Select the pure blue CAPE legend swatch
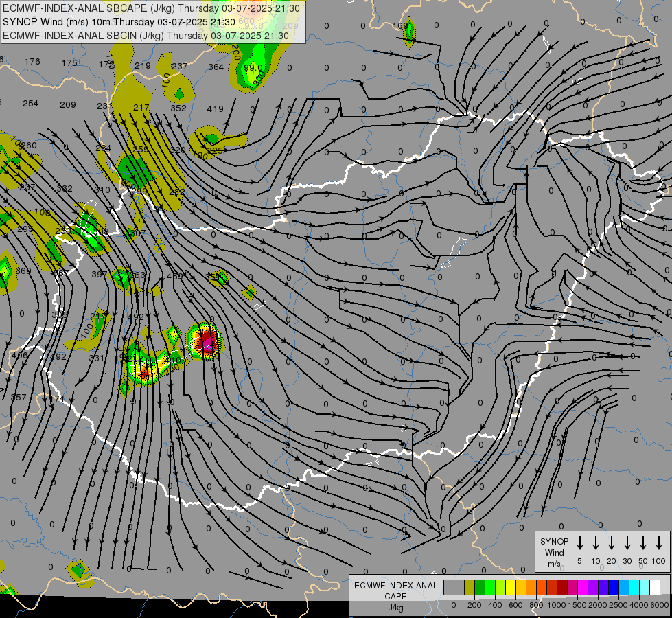Image resolution: width=672 pixels, height=618 pixels. pos(613,587)
